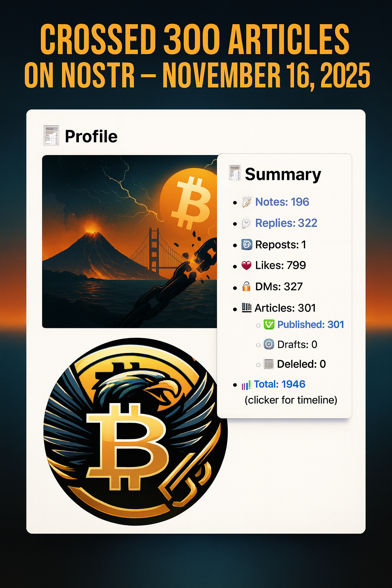This screenshot has width=392, height=588.
Task: Click the Replies speech bubble icon
Action: pyautogui.click(x=246, y=223)
